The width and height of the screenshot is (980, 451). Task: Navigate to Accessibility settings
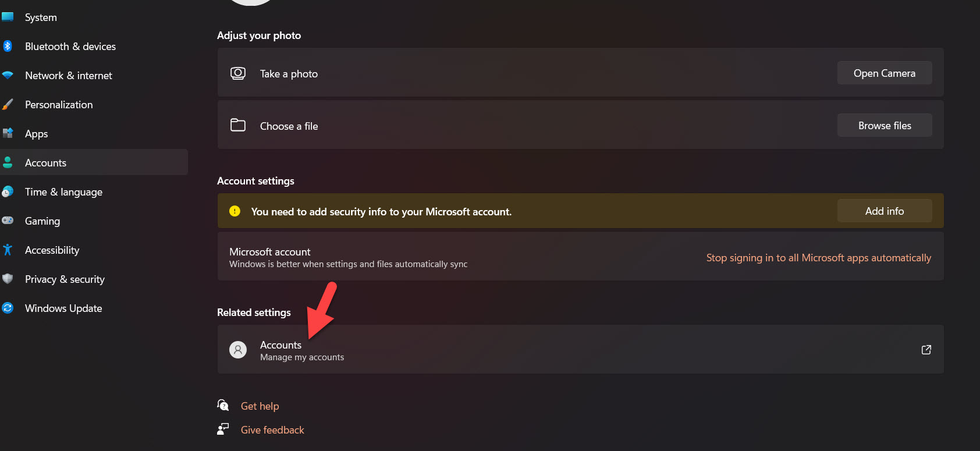[52, 250]
